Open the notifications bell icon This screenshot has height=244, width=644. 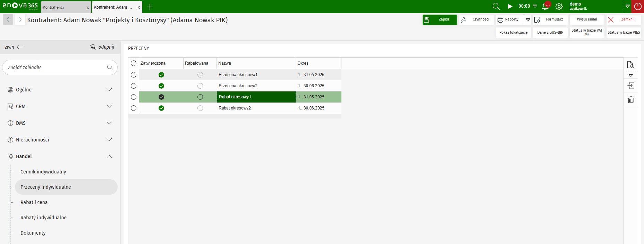click(545, 6)
